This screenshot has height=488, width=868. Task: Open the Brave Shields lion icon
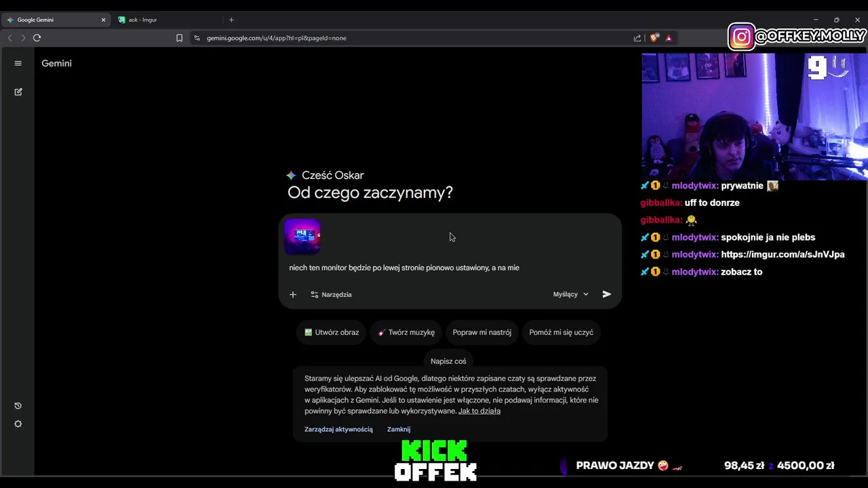654,38
